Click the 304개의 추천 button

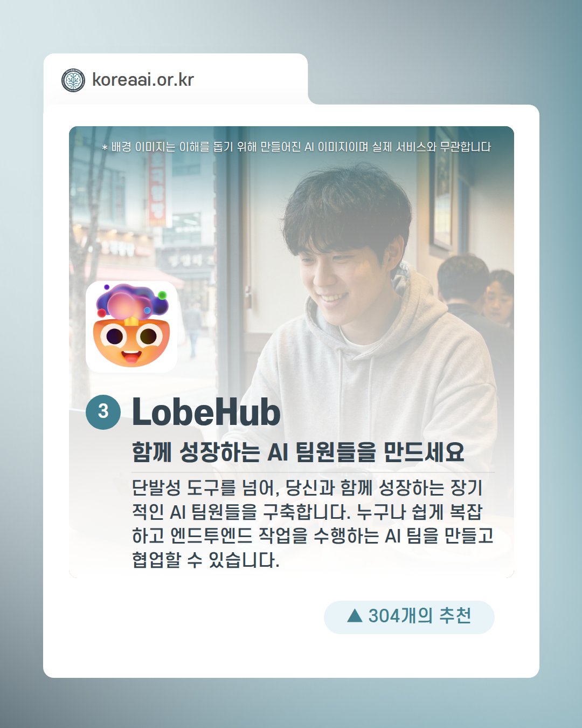(x=409, y=617)
